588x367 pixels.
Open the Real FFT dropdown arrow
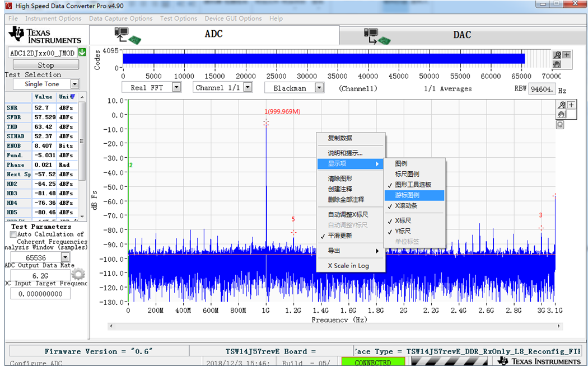coord(176,87)
